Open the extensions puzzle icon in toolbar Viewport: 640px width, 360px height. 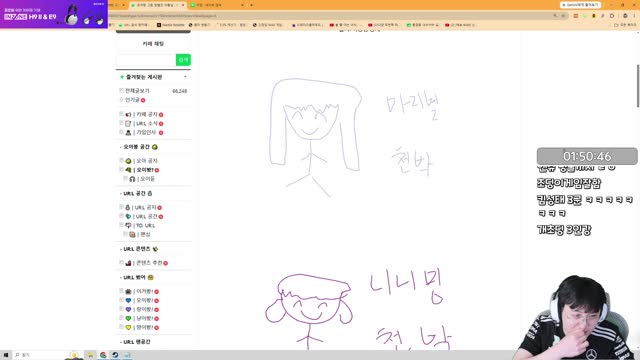coord(612,16)
